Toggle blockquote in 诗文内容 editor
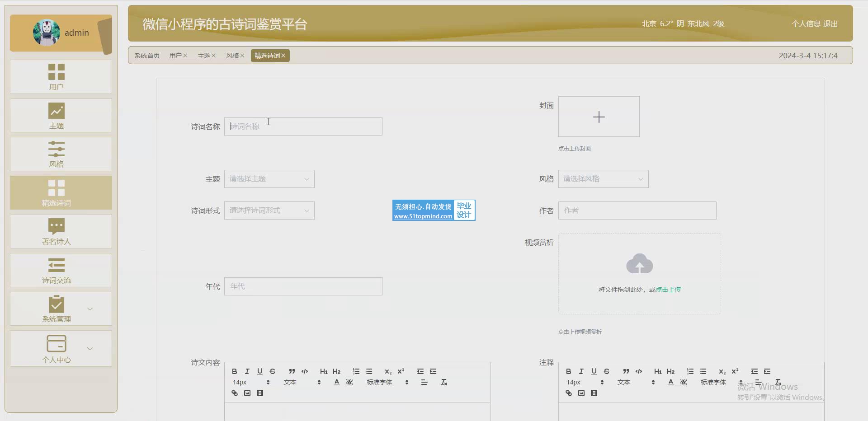Screen dimensions: 868x421 (x=292, y=371)
